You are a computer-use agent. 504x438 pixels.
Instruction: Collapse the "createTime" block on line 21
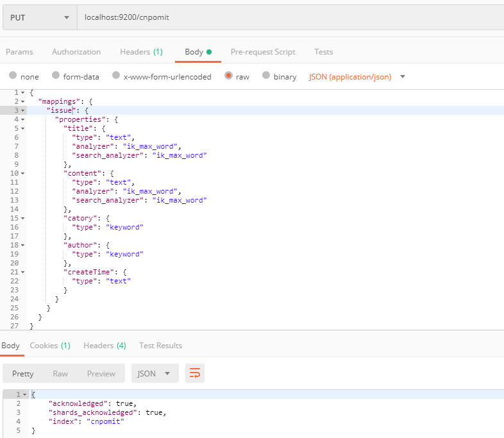tap(23, 272)
